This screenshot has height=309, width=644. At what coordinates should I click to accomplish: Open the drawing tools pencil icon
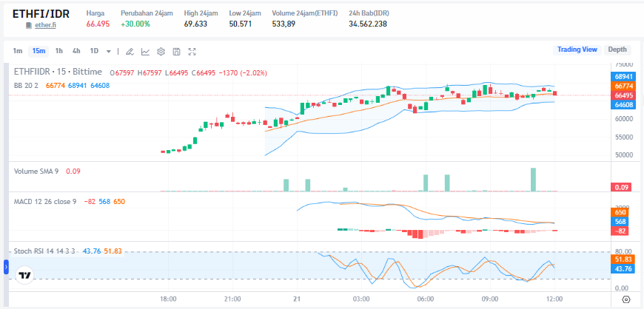click(129, 51)
